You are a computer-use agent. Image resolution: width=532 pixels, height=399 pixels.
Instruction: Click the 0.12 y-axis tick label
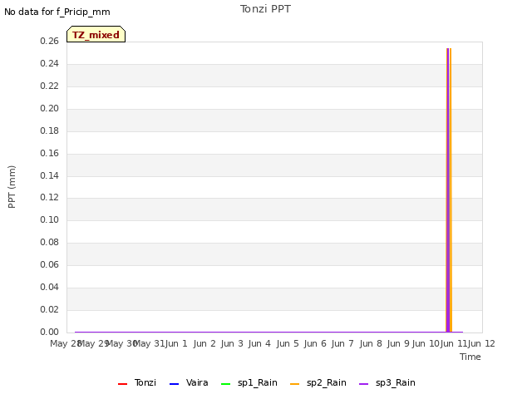click(50, 197)
